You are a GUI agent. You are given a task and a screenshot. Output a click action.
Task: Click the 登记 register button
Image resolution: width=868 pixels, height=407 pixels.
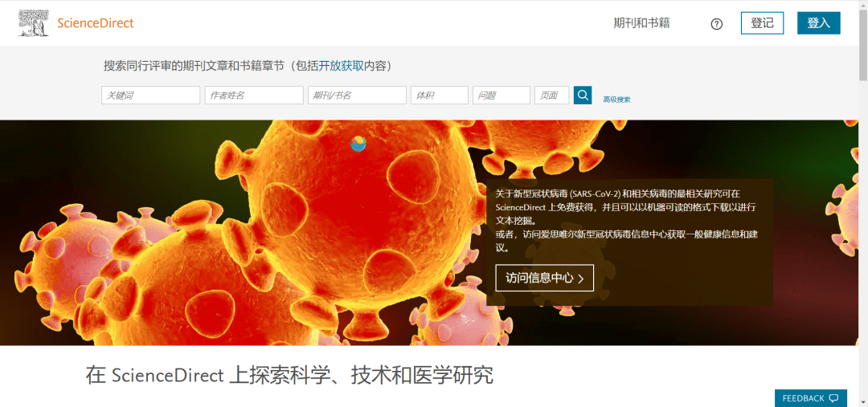(x=762, y=23)
